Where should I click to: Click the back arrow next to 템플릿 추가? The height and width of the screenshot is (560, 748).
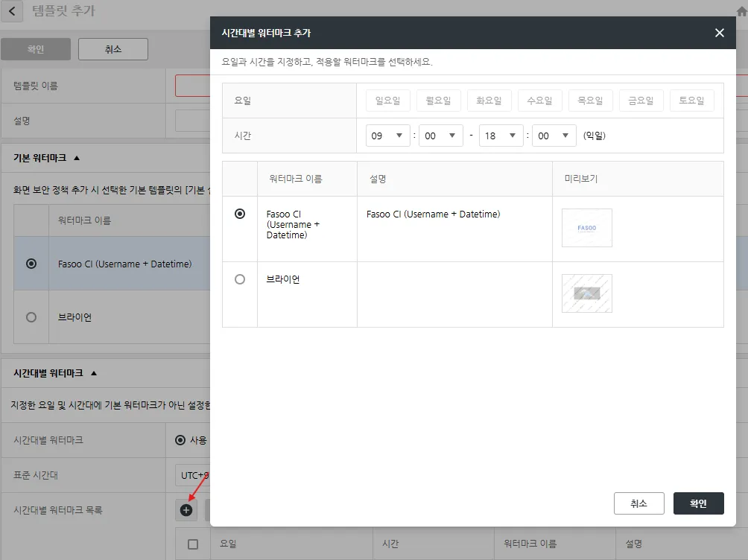pyautogui.click(x=13, y=11)
